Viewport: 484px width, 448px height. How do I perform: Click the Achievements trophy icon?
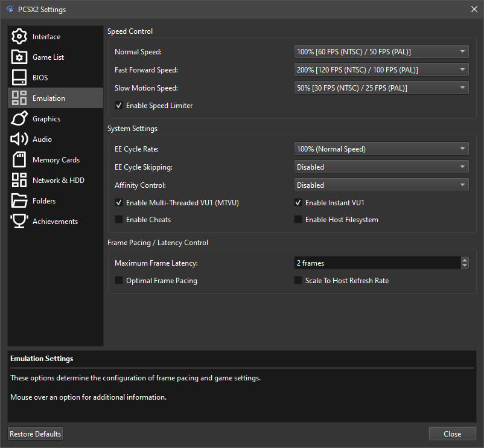[19, 221]
